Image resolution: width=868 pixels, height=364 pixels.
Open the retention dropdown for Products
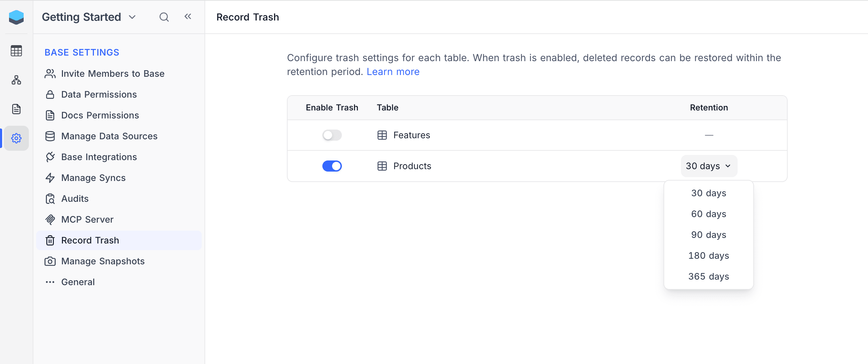click(x=708, y=166)
